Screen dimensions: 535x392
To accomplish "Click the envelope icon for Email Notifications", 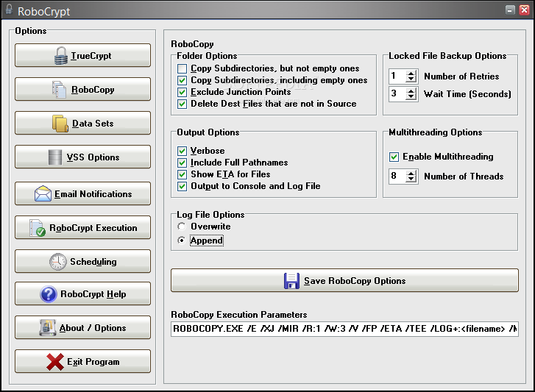I will (43, 193).
